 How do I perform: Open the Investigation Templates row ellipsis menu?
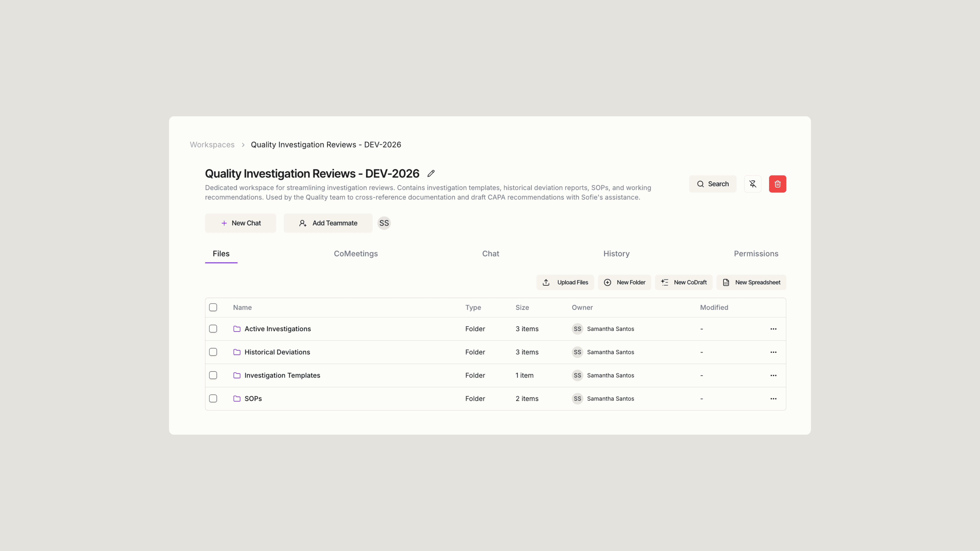pyautogui.click(x=773, y=375)
